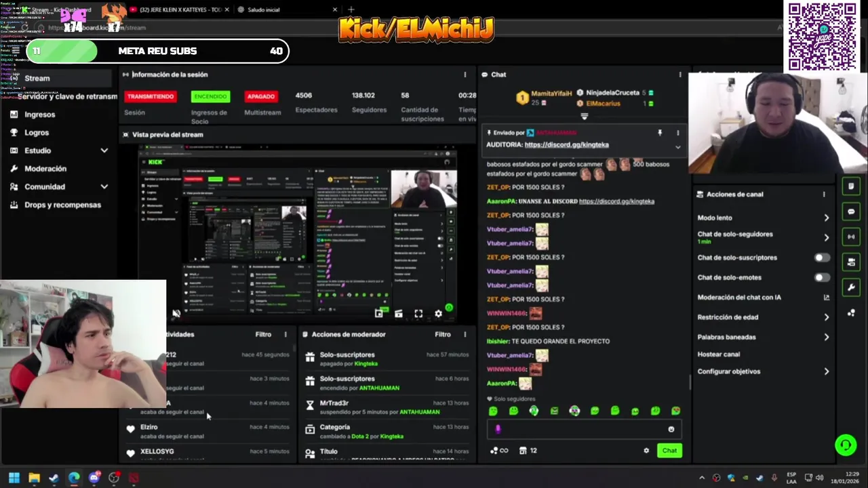Open Logros in the sidebar
Screen dimensions: 868x488
[60, 133]
